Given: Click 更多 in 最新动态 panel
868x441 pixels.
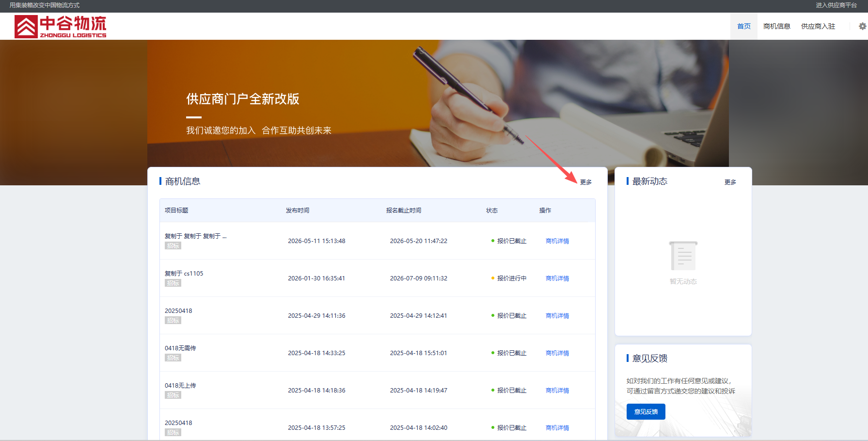Looking at the screenshot, I should (x=730, y=182).
